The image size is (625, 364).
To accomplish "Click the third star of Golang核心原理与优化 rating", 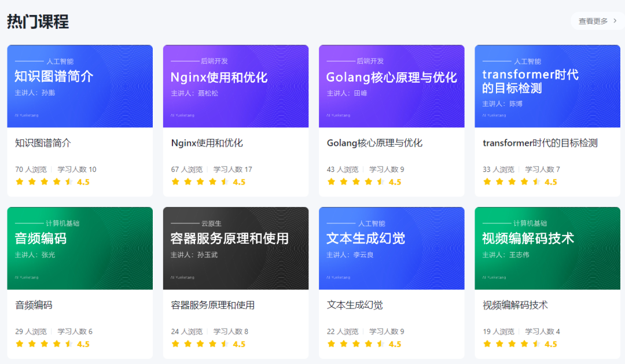I will click(356, 182).
